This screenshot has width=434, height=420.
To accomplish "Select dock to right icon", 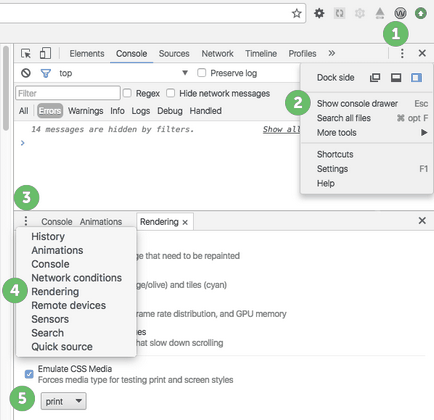I will coord(416,78).
